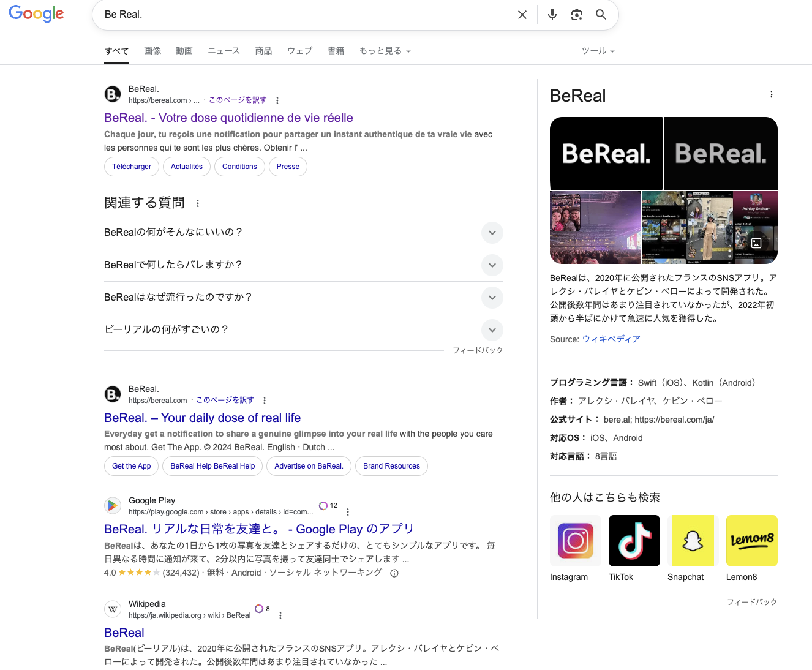Open the ツール dropdown
Viewport: 812px width, 670px height.
click(x=598, y=51)
